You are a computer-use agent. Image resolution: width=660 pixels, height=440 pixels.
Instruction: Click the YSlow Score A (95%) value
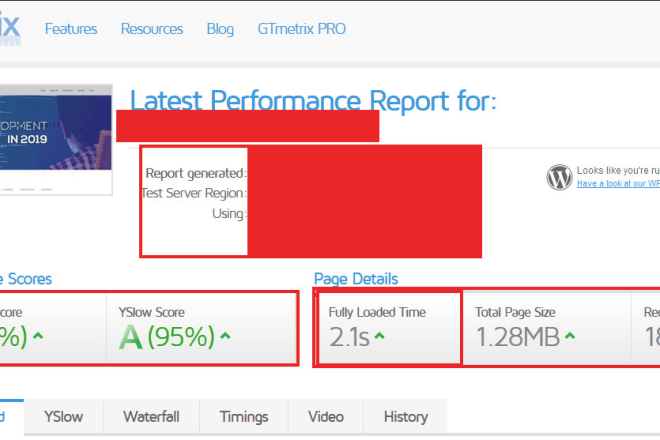click(x=167, y=337)
